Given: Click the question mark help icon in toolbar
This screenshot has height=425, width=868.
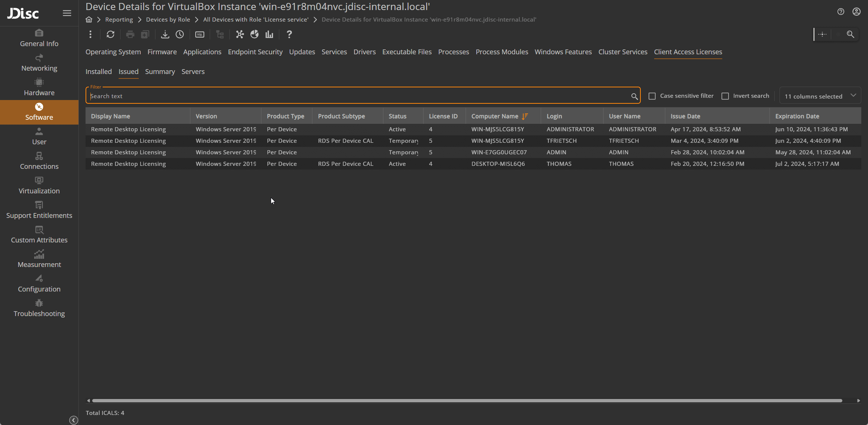Looking at the screenshot, I should click(x=289, y=35).
